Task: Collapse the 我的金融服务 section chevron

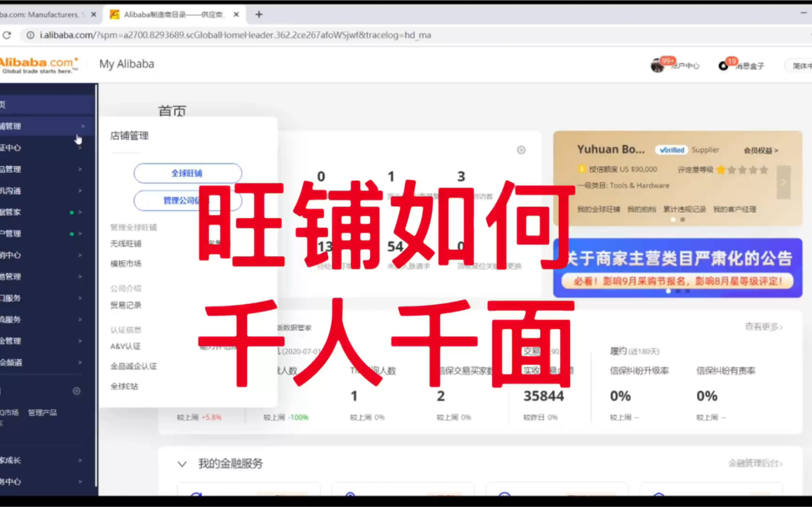Action: pos(182,464)
